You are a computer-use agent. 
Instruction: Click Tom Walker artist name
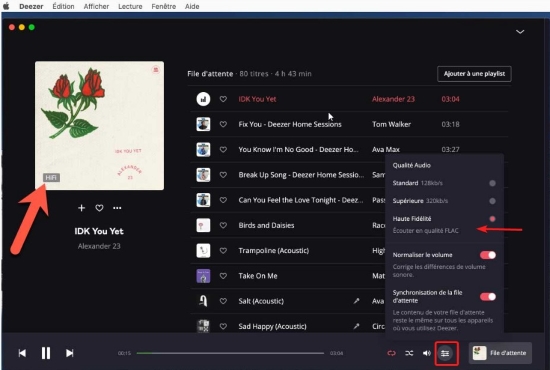point(391,125)
